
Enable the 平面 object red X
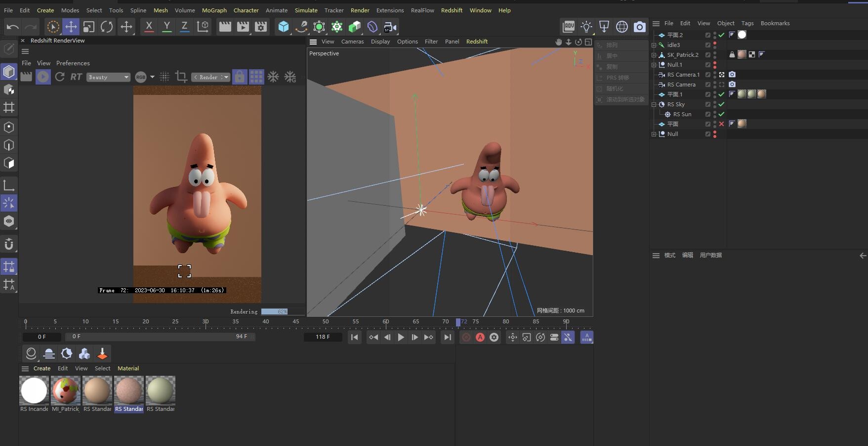721,124
